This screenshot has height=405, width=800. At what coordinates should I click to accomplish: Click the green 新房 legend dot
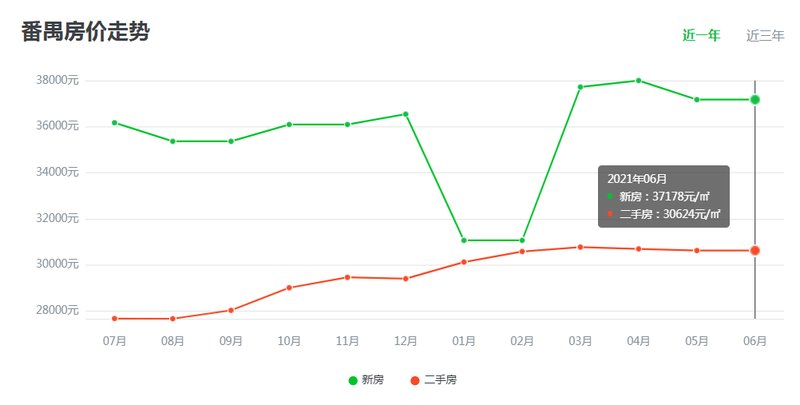(x=352, y=380)
